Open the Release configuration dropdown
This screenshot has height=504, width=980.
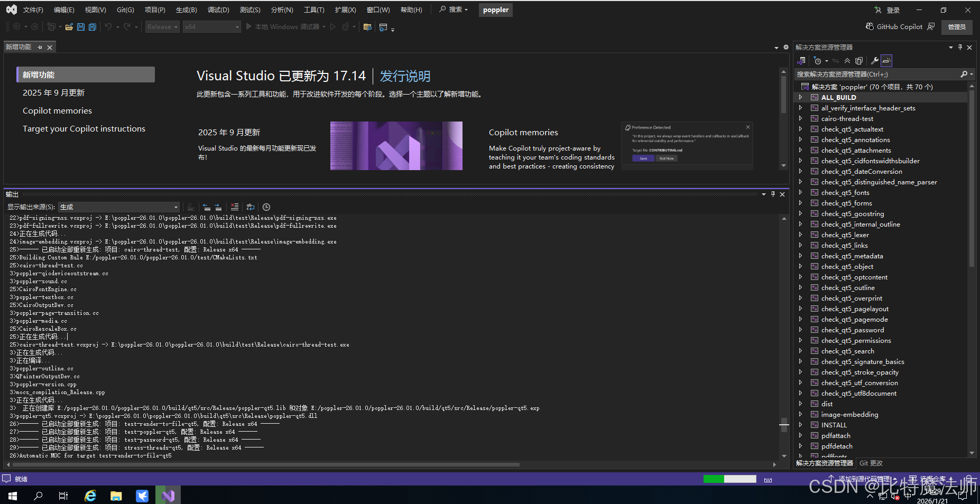[x=162, y=26]
